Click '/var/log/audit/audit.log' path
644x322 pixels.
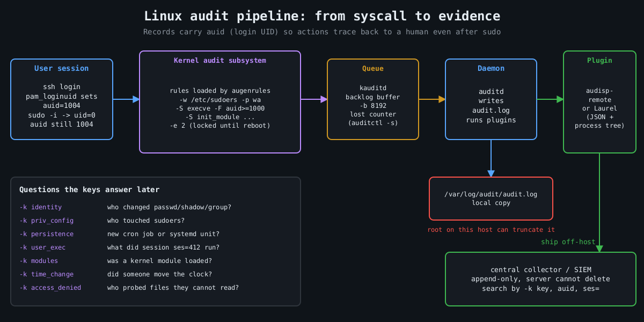491,194
